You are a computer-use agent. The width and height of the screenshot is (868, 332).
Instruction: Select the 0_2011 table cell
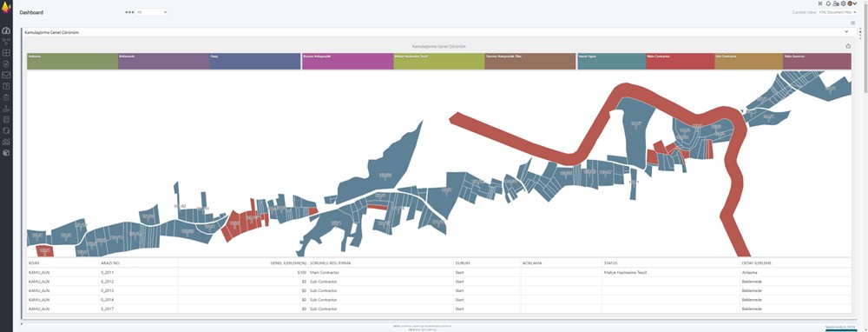point(138,273)
